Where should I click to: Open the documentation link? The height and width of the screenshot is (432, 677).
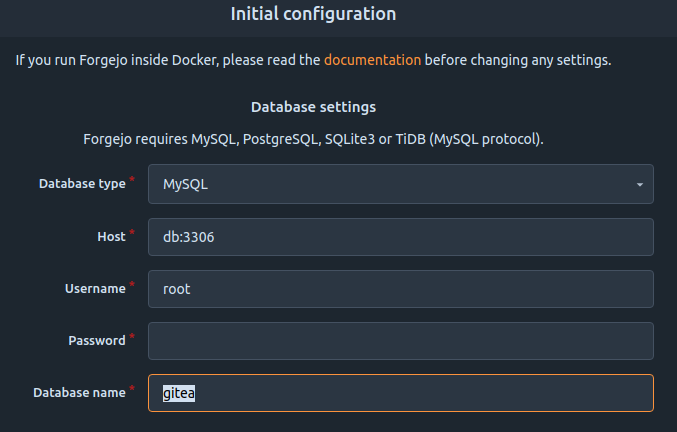(x=372, y=60)
